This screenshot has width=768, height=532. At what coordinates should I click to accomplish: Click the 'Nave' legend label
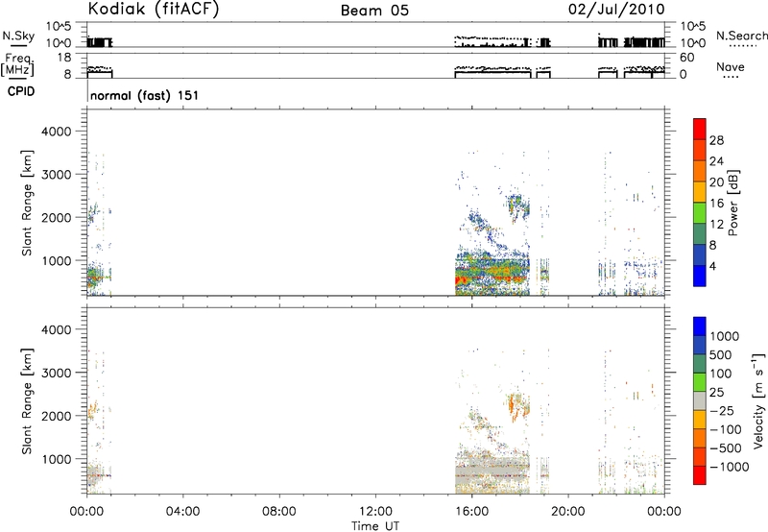click(x=731, y=66)
